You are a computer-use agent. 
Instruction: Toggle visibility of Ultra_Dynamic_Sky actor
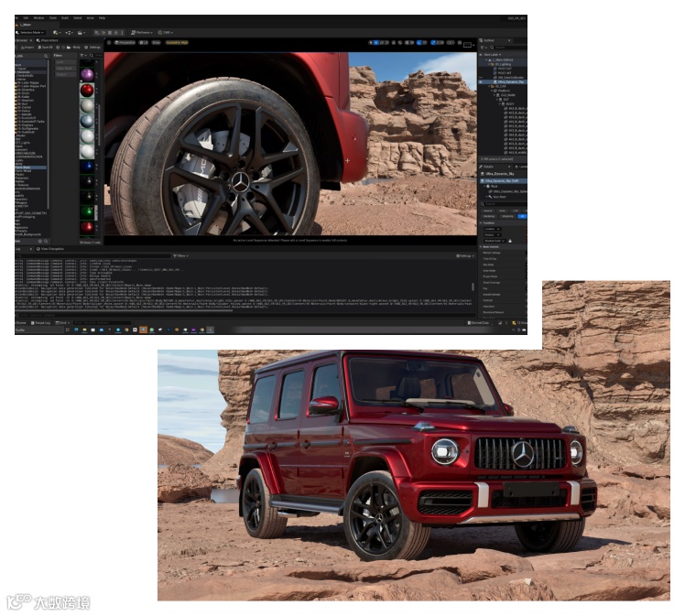(x=481, y=81)
